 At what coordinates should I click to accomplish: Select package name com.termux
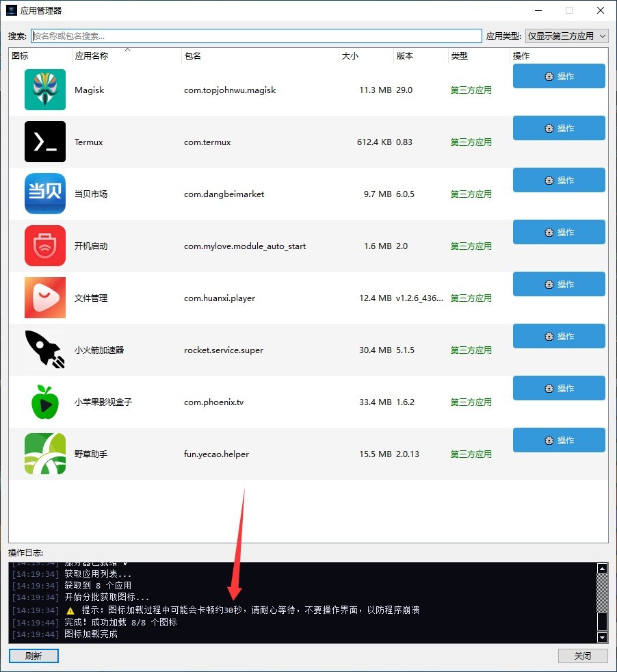(x=207, y=142)
